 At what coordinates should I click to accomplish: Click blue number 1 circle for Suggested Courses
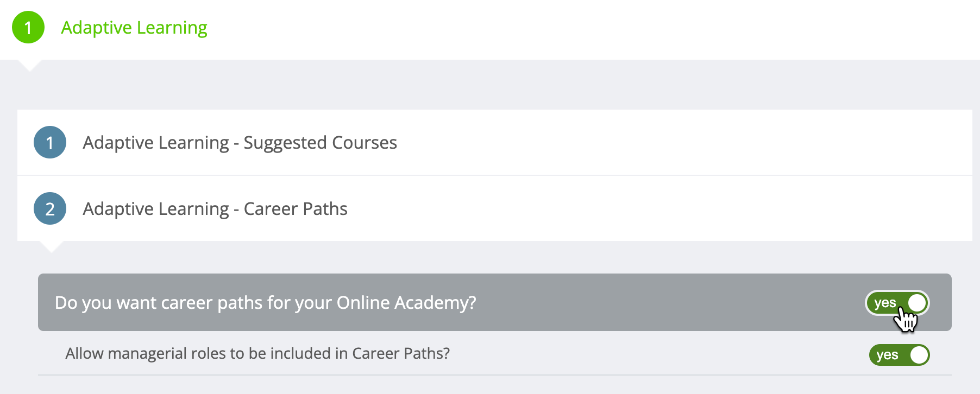coord(50,142)
